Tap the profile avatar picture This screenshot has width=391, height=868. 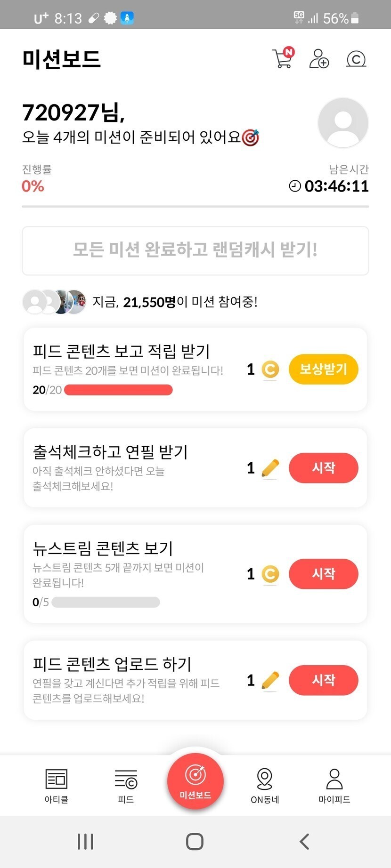point(343,123)
